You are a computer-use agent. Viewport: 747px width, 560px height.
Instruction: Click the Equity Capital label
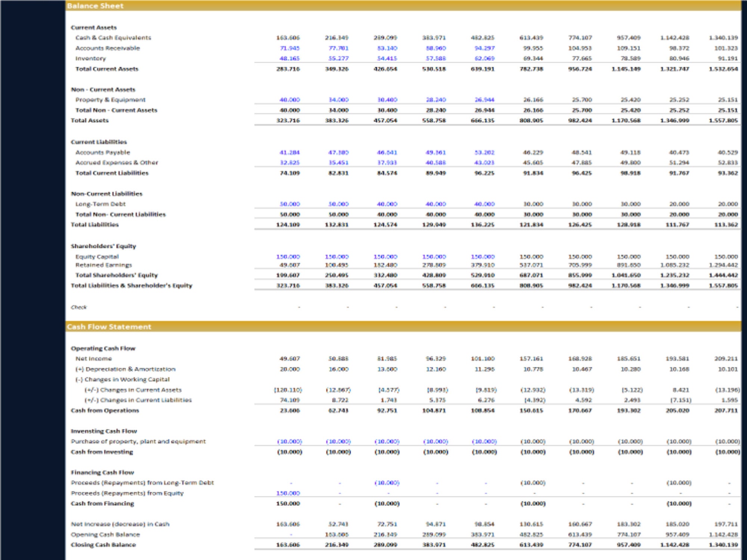coord(97,256)
